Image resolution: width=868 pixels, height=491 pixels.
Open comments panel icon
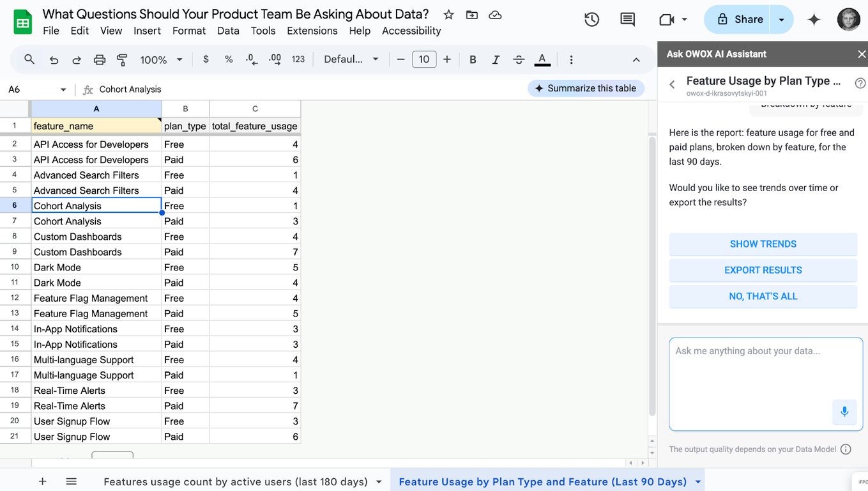point(628,20)
